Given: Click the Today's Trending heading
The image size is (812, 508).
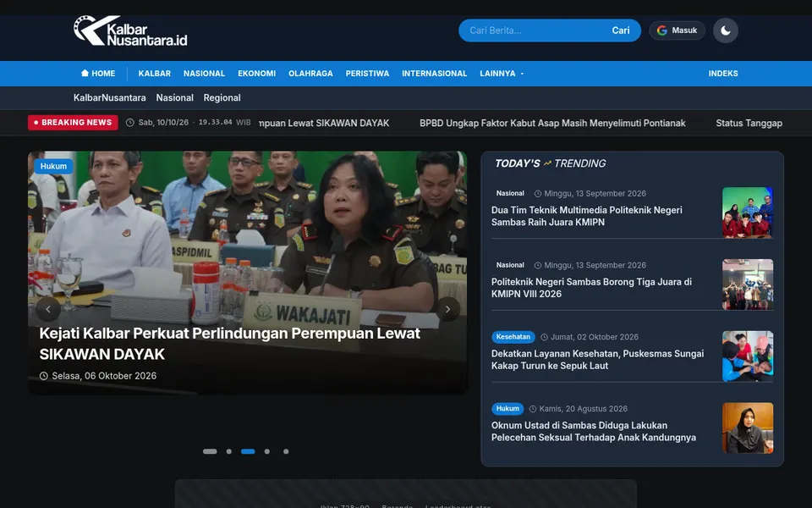Looking at the screenshot, I should 550,163.
